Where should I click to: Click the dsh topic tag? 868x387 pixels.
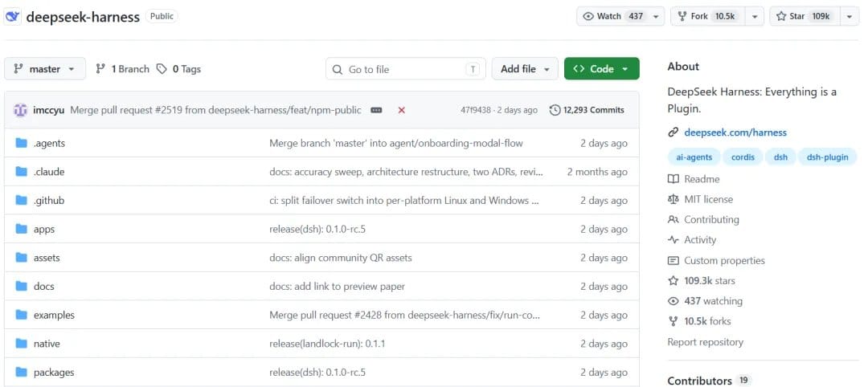click(x=780, y=157)
